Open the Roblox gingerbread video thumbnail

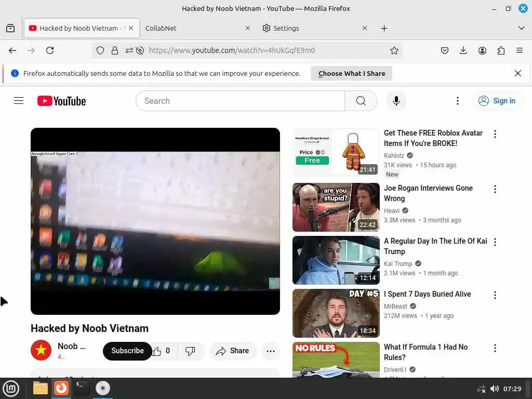click(336, 152)
